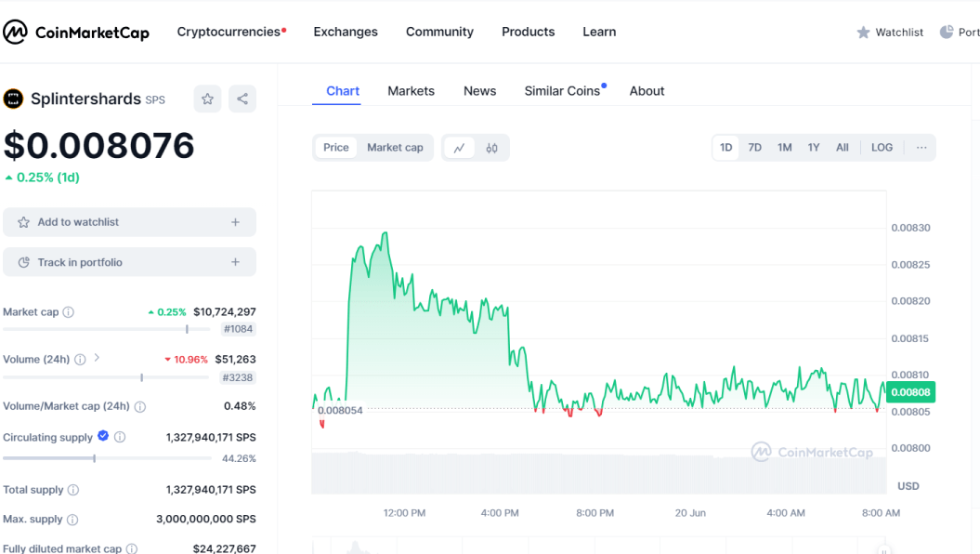
Task: Click the 10.96% volume change text
Action: click(x=190, y=360)
